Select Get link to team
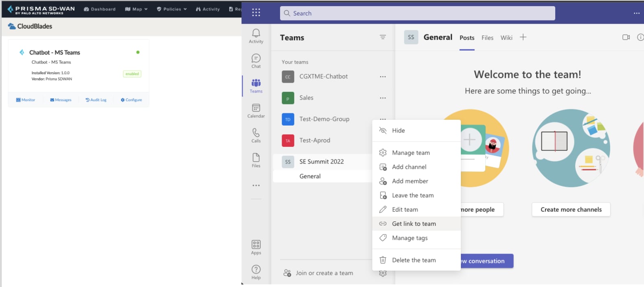Screen dimensions: 644x287 pyautogui.click(x=416, y=224)
